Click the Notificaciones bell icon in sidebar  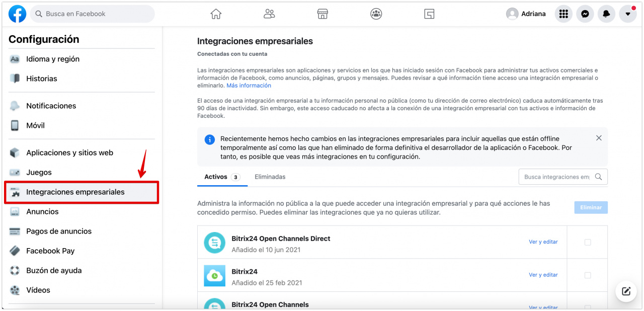(x=15, y=106)
